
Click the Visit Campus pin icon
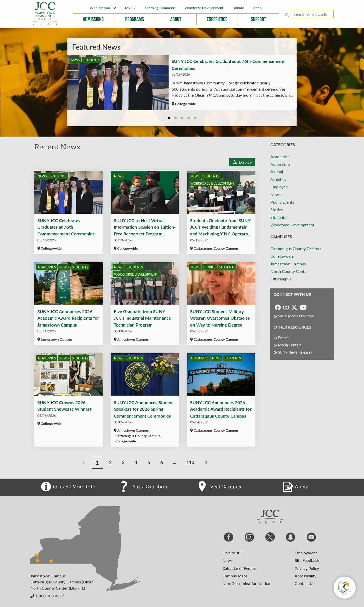202,487
